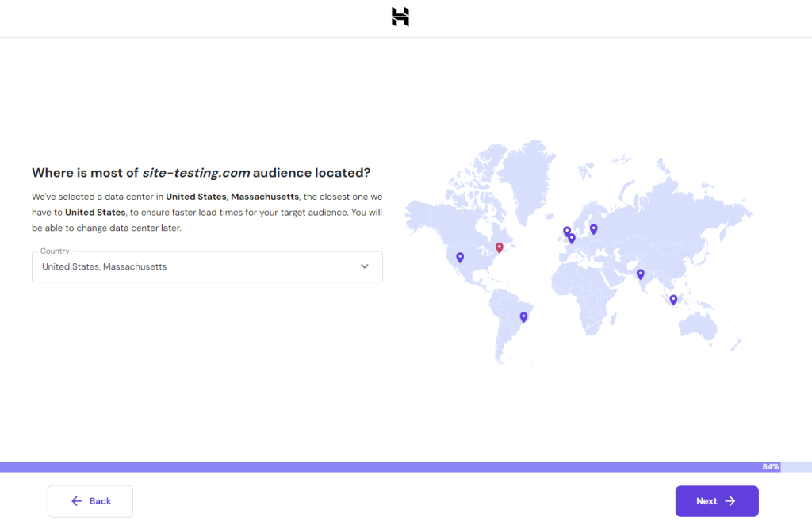
Task: Go back using the Back button
Action: click(90, 500)
